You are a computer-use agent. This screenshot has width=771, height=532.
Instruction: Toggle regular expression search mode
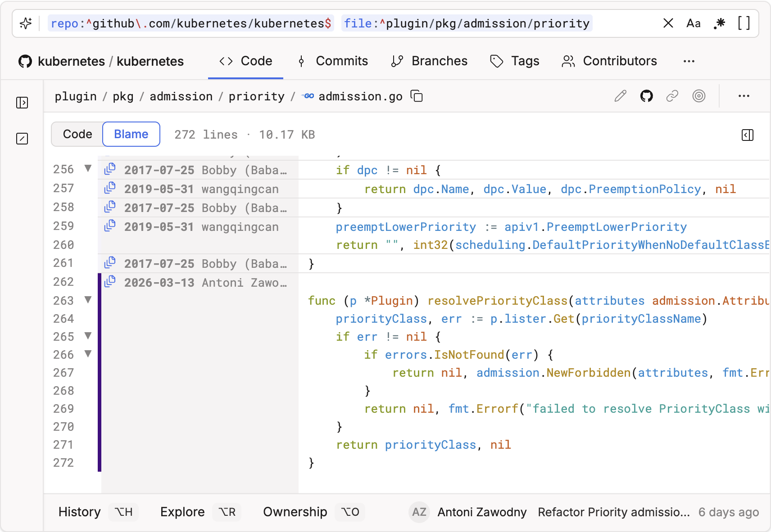pos(719,23)
